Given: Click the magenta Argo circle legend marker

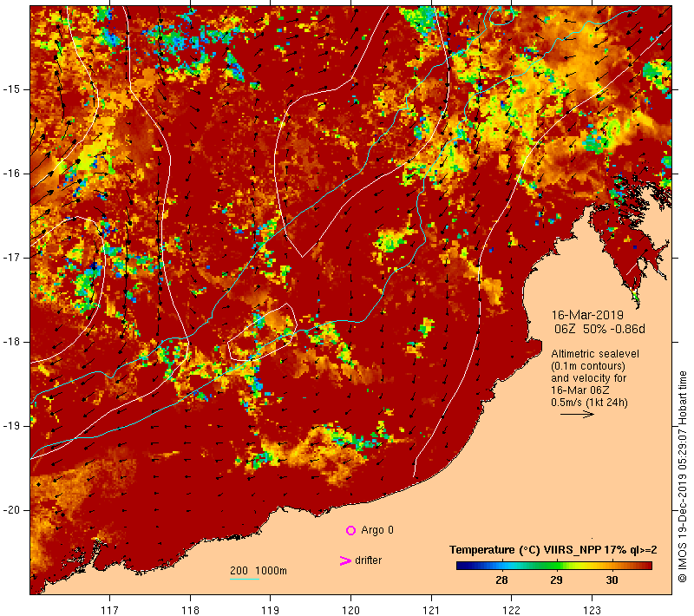Looking at the screenshot, I should point(350,530).
